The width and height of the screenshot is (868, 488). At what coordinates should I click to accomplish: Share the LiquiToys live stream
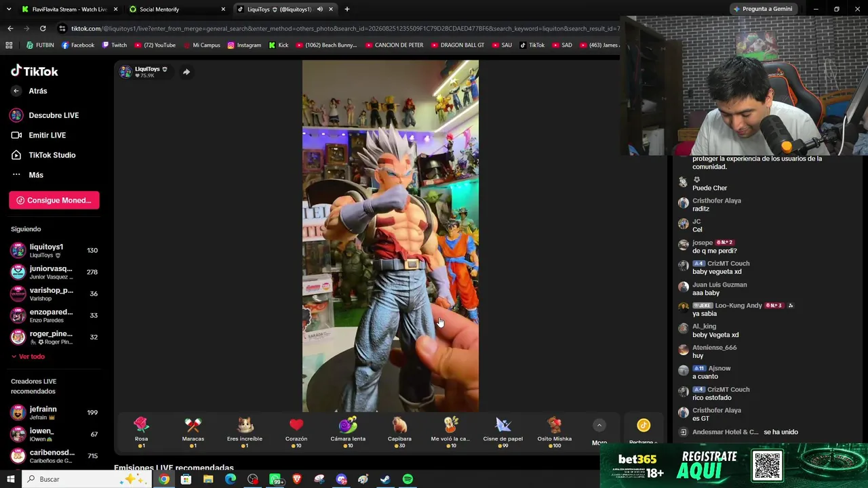click(186, 72)
